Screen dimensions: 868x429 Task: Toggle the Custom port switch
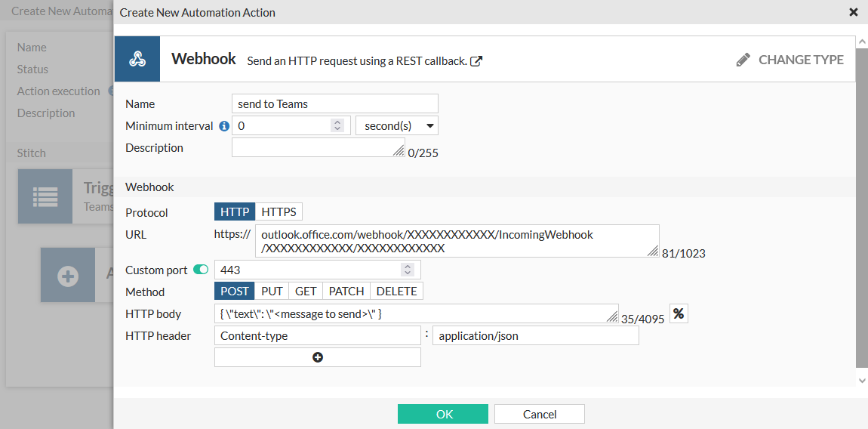coord(201,270)
